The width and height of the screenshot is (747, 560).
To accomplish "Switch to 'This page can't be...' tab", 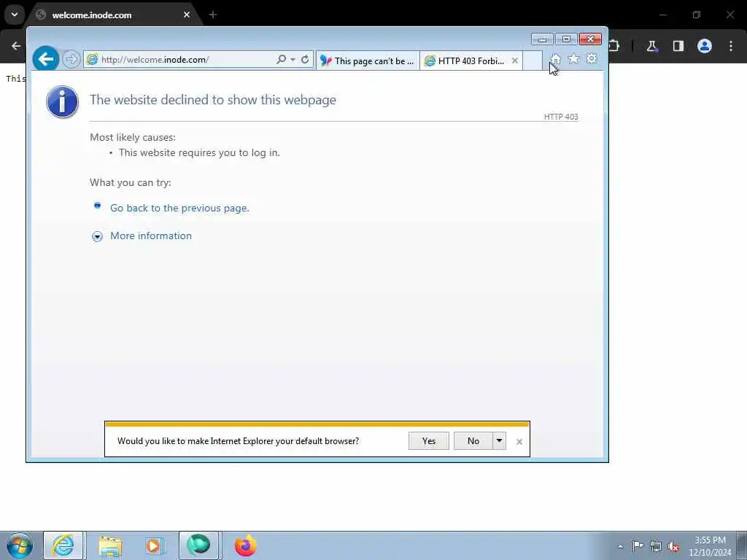I will [x=368, y=61].
